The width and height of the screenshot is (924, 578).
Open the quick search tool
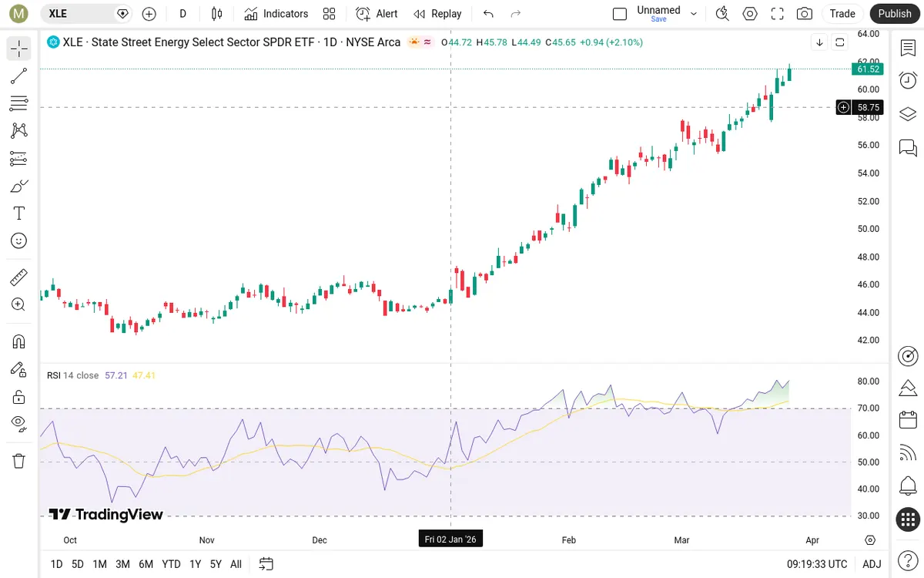pyautogui.click(x=722, y=13)
